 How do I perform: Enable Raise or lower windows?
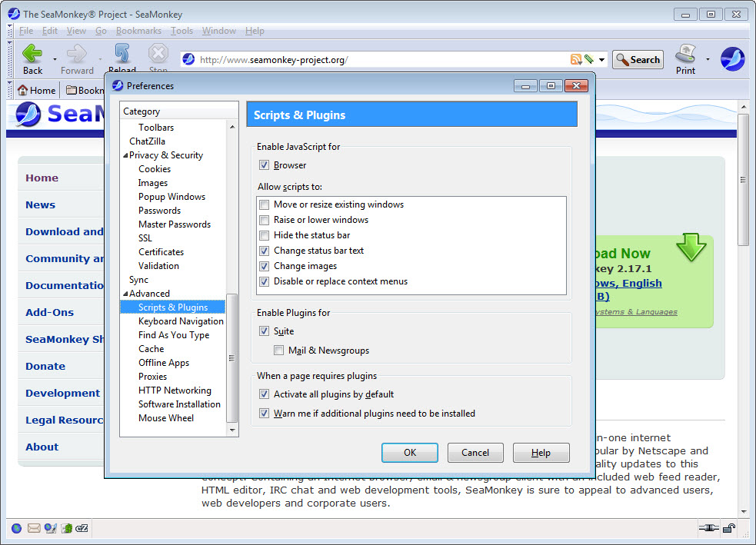(265, 220)
